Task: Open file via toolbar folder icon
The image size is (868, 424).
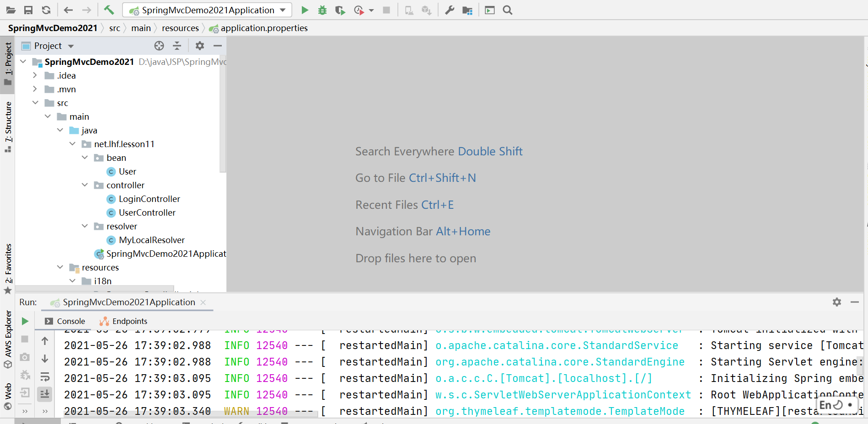Action: click(11, 10)
